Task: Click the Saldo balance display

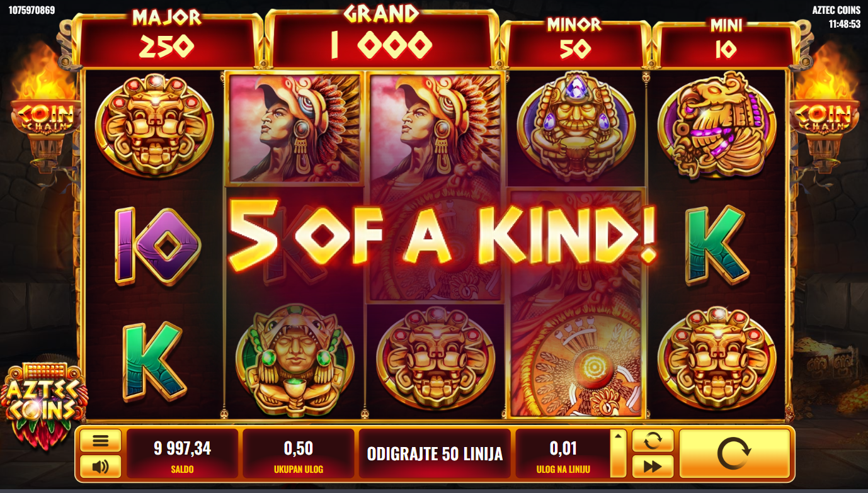Action: tap(182, 453)
